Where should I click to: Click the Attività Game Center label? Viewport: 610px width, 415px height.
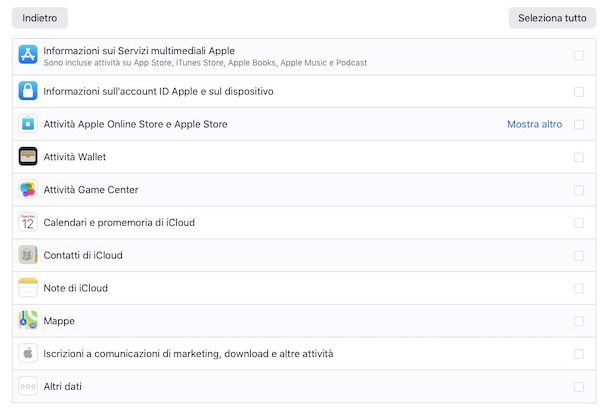pyautogui.click(x=91, y=190)
